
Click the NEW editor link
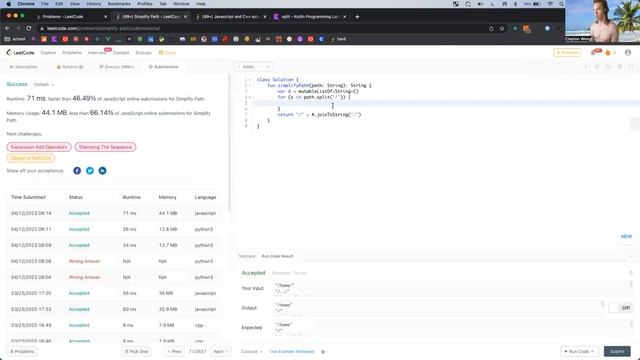[x=626, y=236]
